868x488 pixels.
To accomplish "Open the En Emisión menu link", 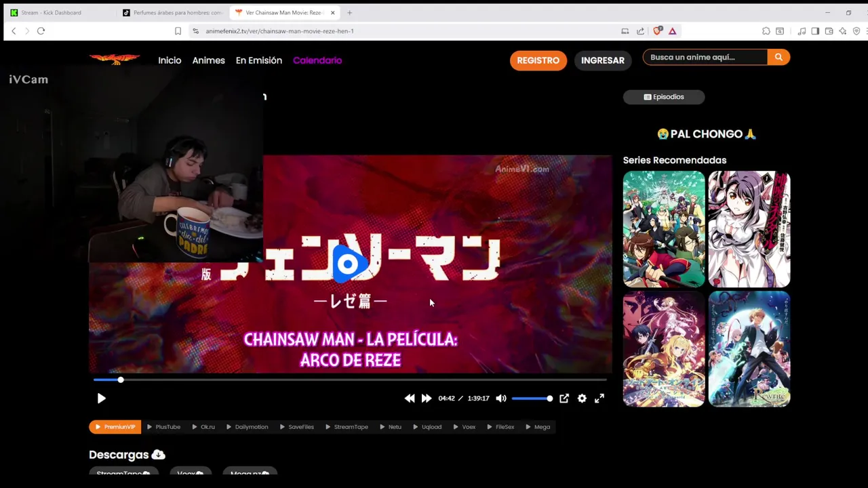I will tap(258, 60).
